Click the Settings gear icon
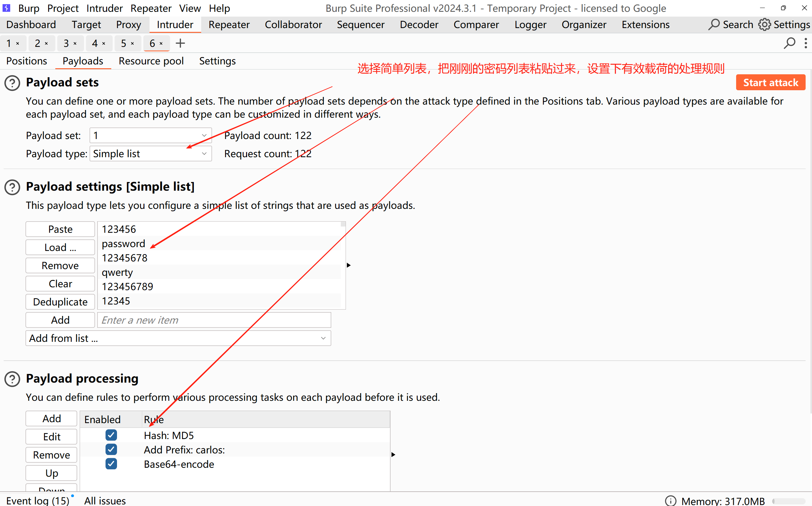812x506 pixels. [764, 25]
